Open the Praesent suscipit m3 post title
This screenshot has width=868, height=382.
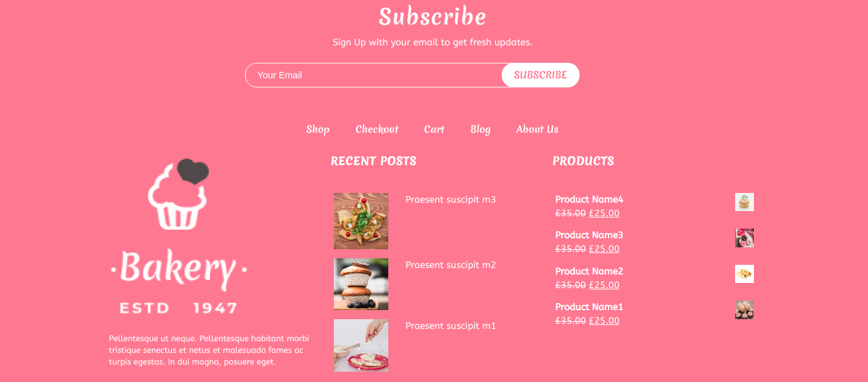pyautogui.click(x=451, y=199)
